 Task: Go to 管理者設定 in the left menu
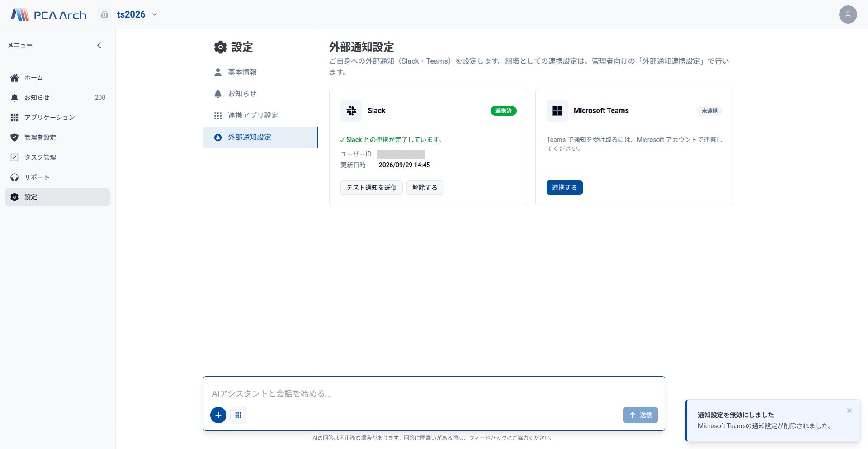coord(57,137)
